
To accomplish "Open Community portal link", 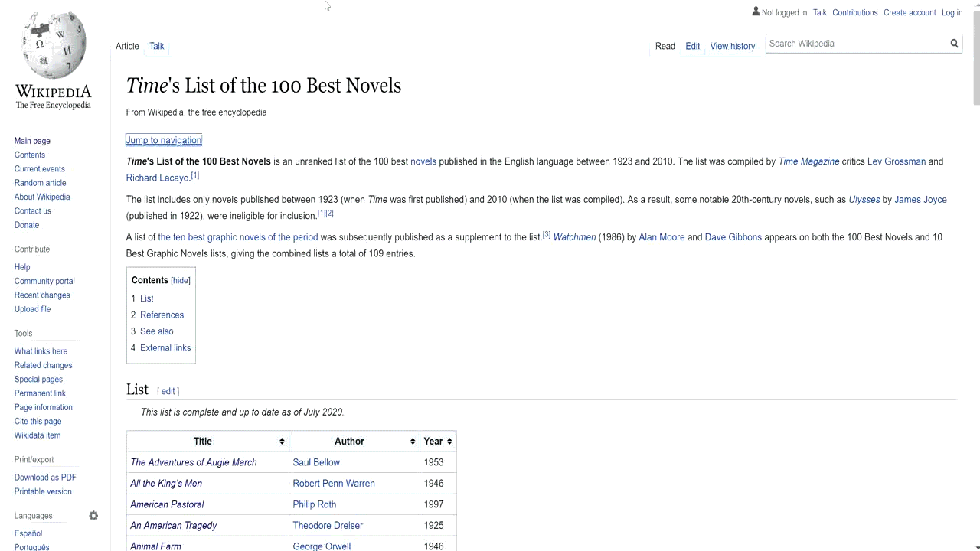I will [44, 281].
